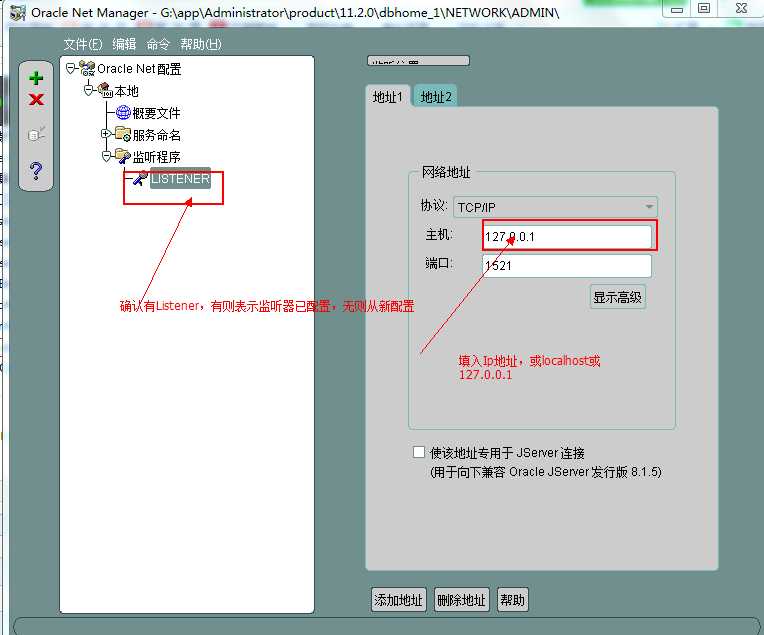Switch to the 地址2 tab
764x635 pixels.
tap(436, 97)
